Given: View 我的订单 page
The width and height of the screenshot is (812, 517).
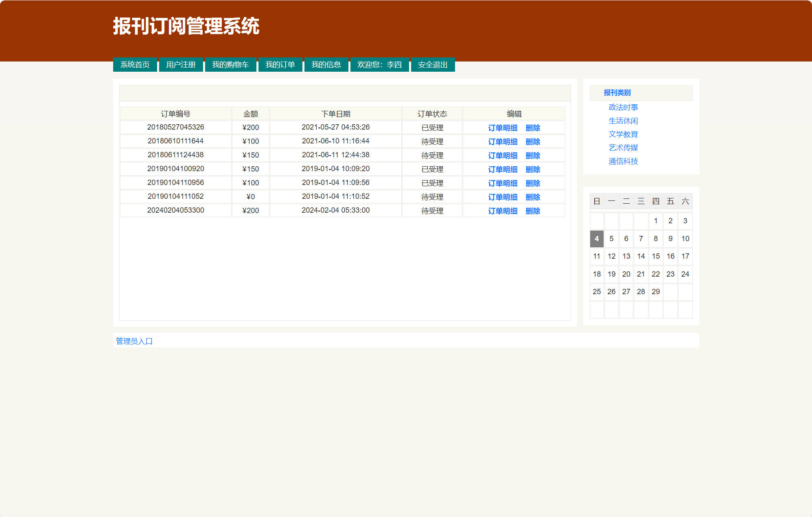Looking at the screenshot, I should click(x=280, y=64).
